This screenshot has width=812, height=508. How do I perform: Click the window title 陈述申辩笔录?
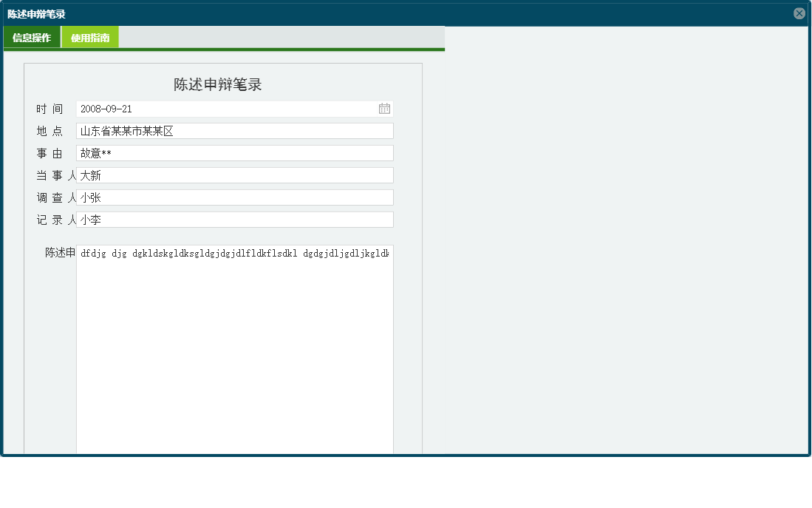pyautogui.click(x=36, y=14)
